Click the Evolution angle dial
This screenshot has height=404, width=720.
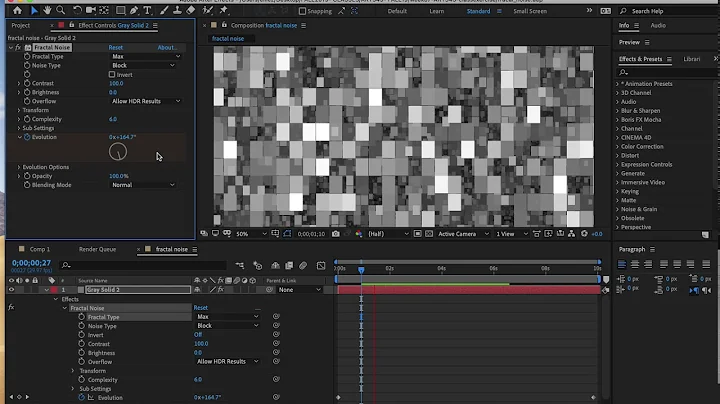[x=118, y=152]
